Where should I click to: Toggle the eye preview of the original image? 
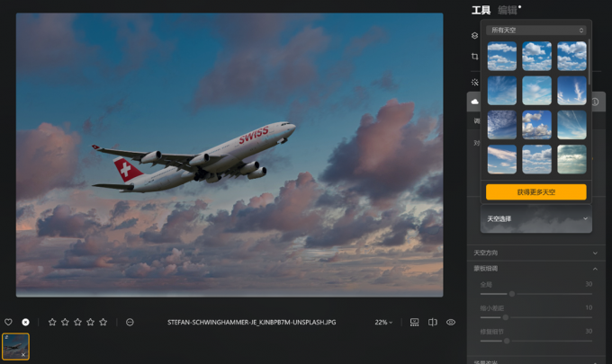pyautogui.click(x=451, y=322)
